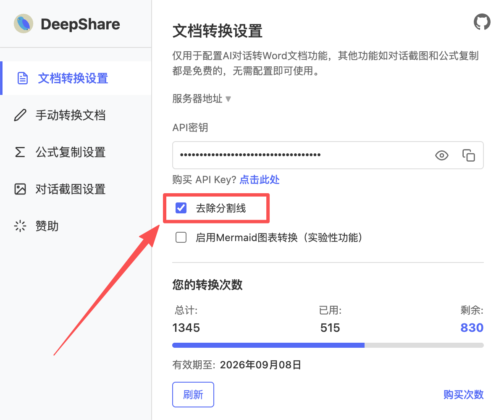Open the 手动转换文档 menu item
This screenshot has width=504, height=420.
pos(70,115)
